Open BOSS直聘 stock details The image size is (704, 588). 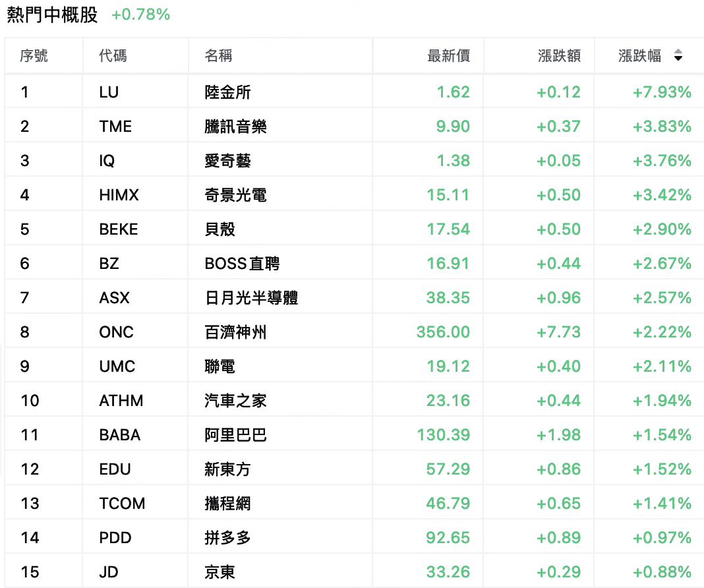point(242,264)
